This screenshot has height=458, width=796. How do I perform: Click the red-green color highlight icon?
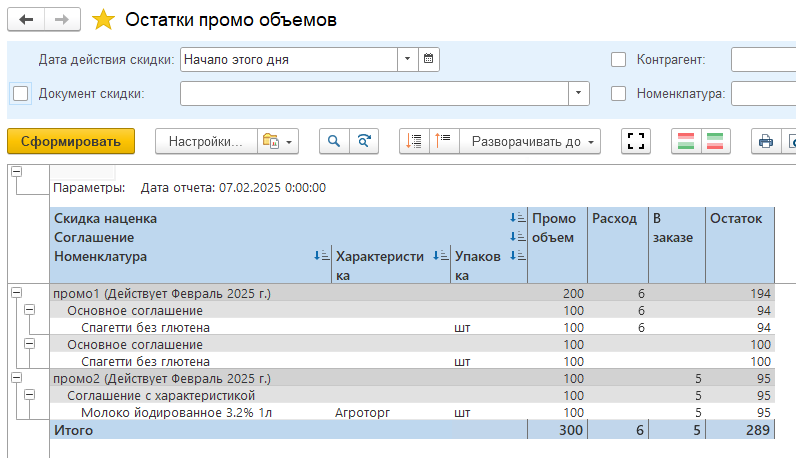685,142
